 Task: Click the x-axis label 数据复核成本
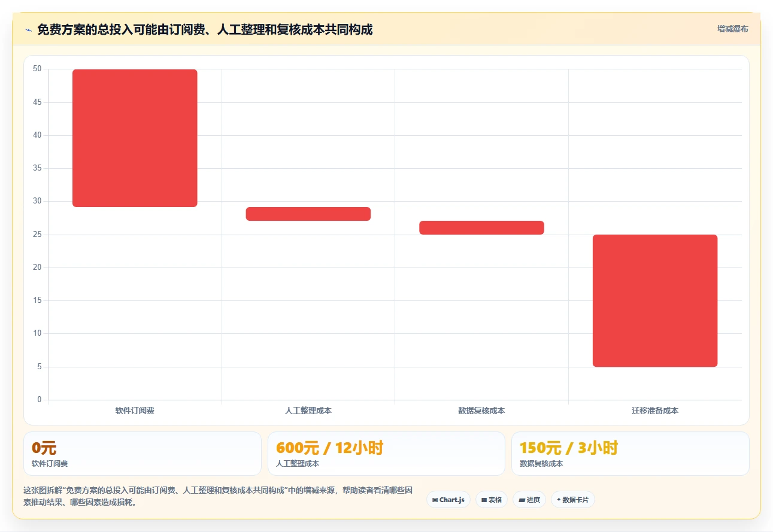point(481,411)
